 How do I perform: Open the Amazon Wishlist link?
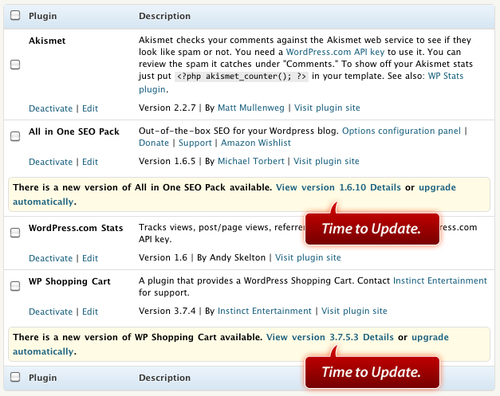click(x=256, y=143)
